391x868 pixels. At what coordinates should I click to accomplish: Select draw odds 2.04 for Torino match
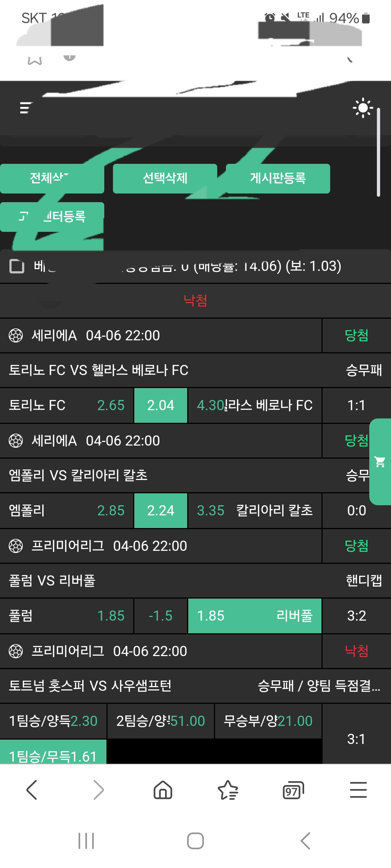(x=161, y=405)
